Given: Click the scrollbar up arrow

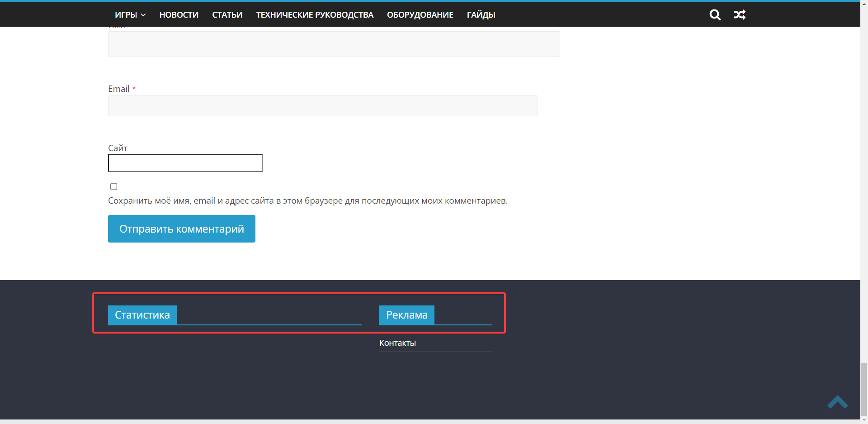Looking at the screenshot, I should 864,4.
